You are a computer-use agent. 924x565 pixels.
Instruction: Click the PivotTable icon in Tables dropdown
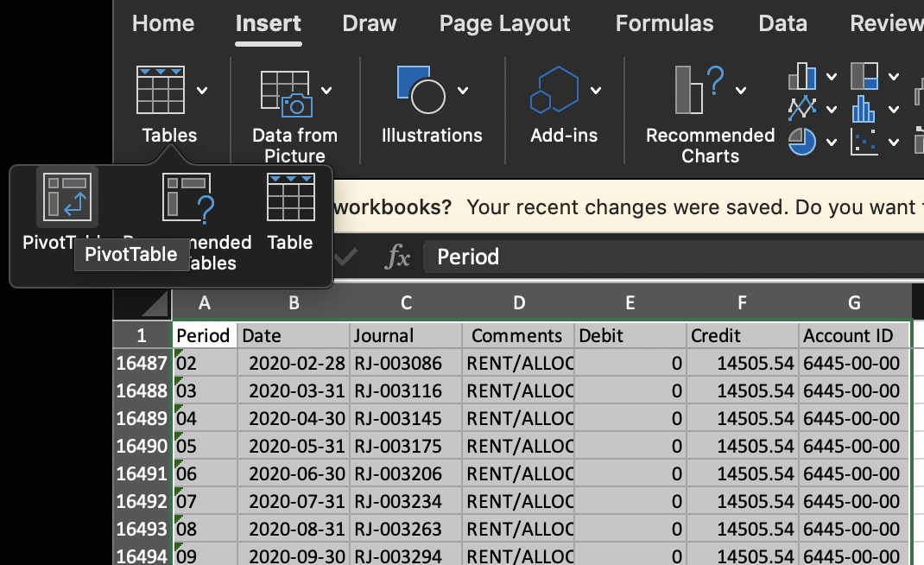point(67,197)
